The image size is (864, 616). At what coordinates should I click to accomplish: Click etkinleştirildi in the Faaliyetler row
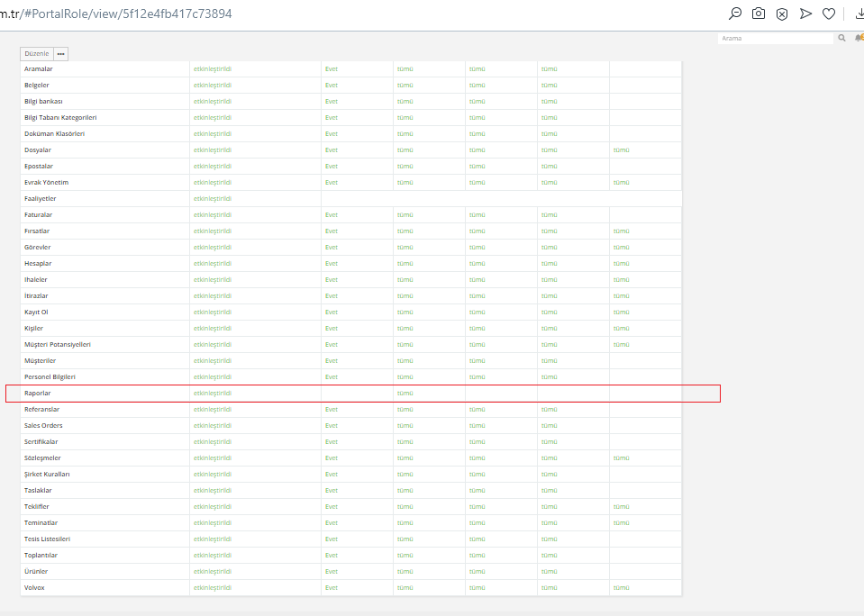(213, 199)
